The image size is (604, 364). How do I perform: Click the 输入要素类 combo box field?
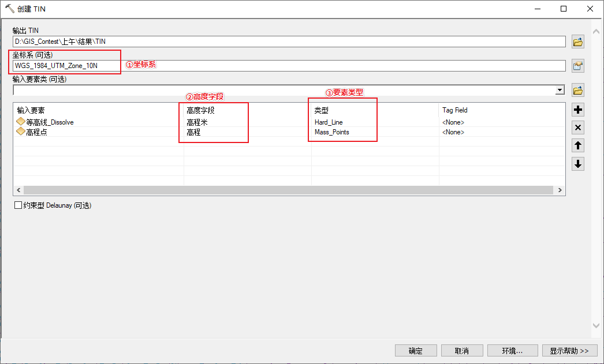(x=289, y=90)
